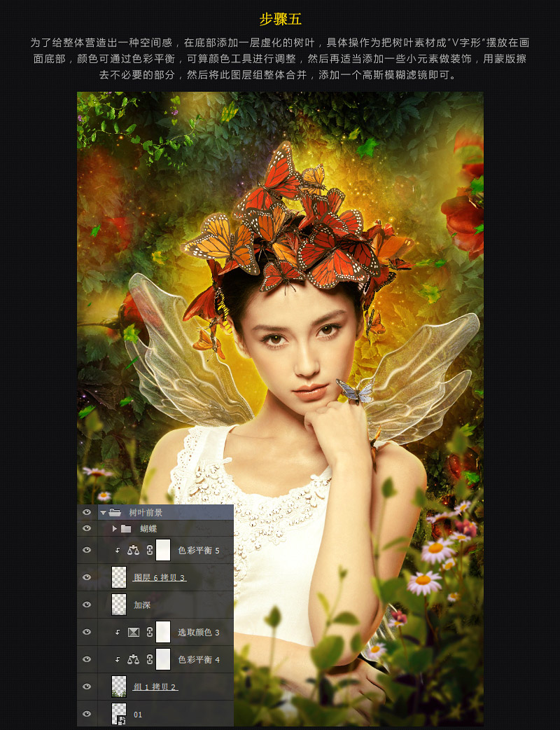Click the thumbnail of 图层 6 拷贝 3
560x730 pixels.
[x=119, y=577]
